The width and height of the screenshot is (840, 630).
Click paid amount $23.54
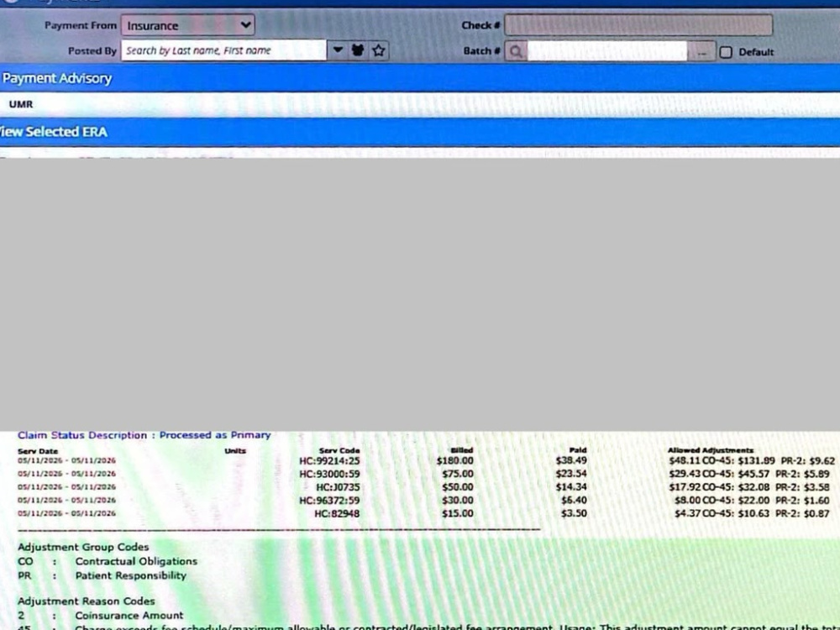[571, 474]
